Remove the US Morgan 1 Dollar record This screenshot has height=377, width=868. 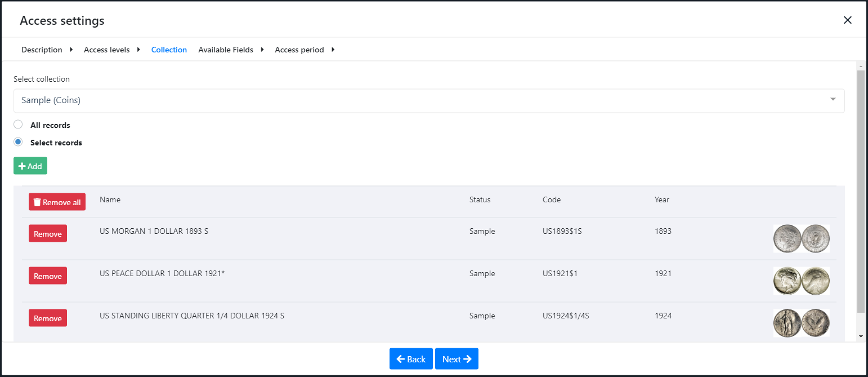click(x=48, y=233)
